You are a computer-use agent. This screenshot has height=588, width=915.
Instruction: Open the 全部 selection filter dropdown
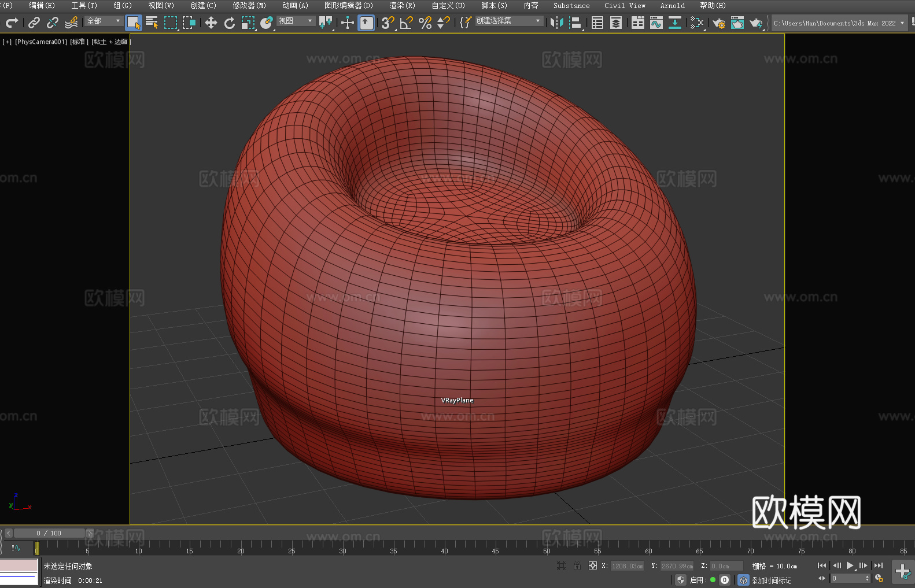pyautogui.click(x=104, y=21)
